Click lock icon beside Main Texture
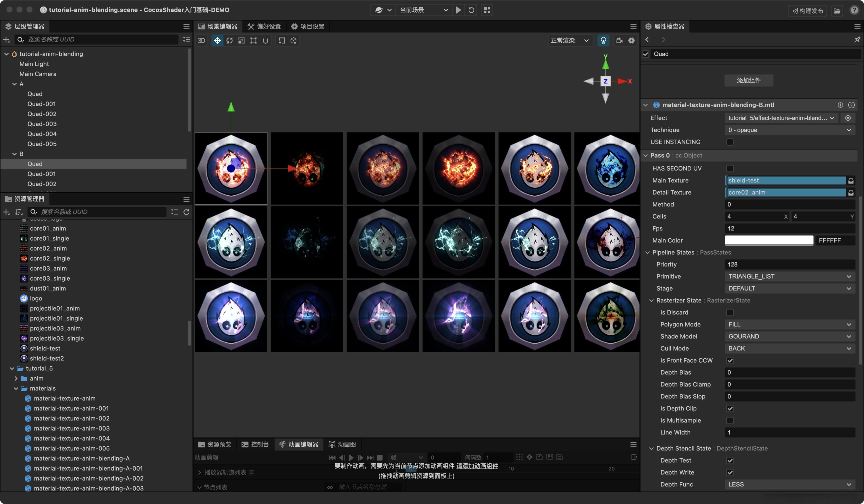This screenshot has height=504, width=864. click(851, 181)
